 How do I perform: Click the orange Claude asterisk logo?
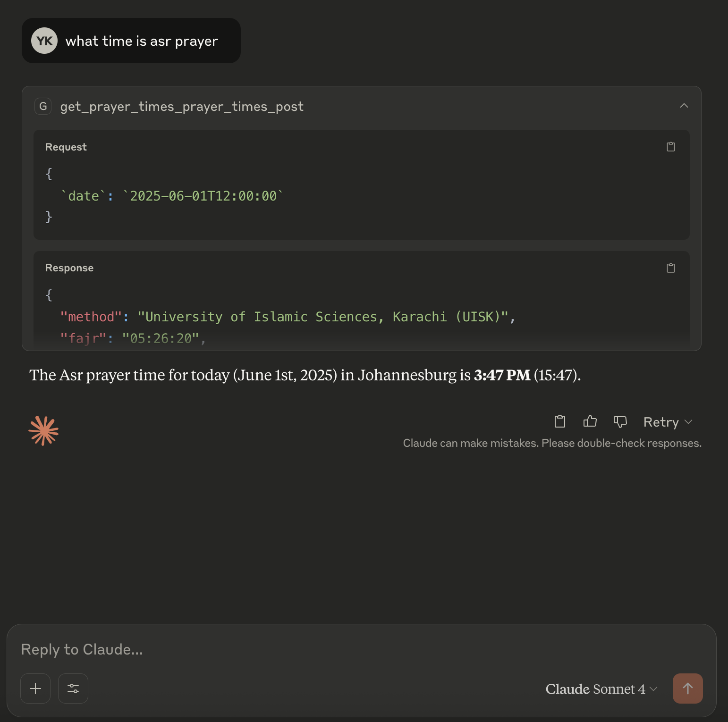coord(43,430)
